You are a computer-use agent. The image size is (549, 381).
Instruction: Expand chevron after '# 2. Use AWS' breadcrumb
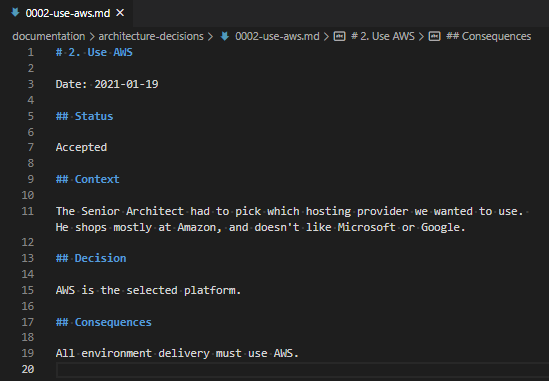(422, 36)
